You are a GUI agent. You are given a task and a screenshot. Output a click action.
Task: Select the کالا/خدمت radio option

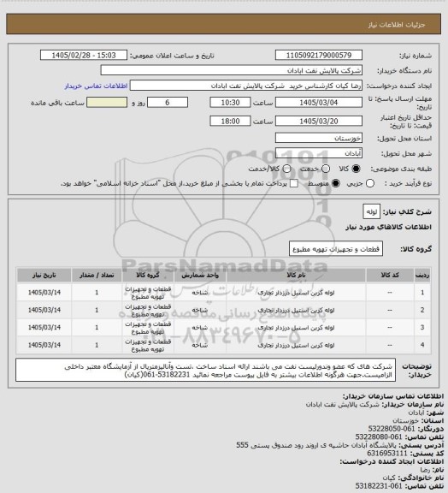click(286, 169)
